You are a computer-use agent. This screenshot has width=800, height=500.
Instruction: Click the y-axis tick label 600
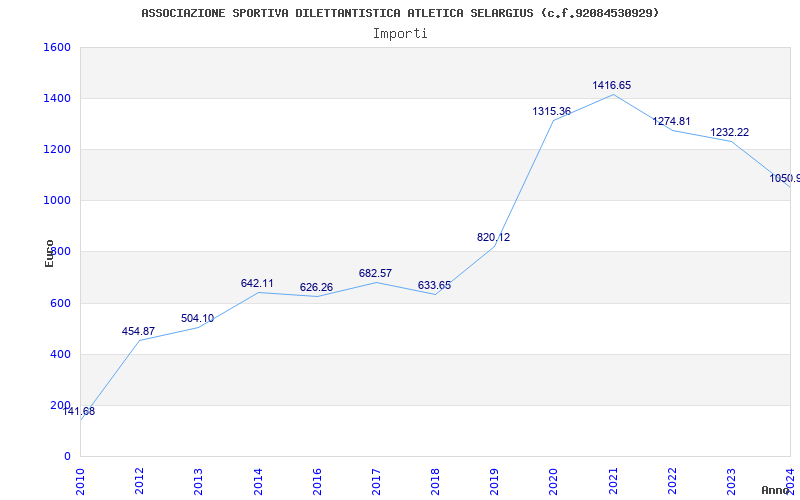pyautogui.click(x=60, y=303)
